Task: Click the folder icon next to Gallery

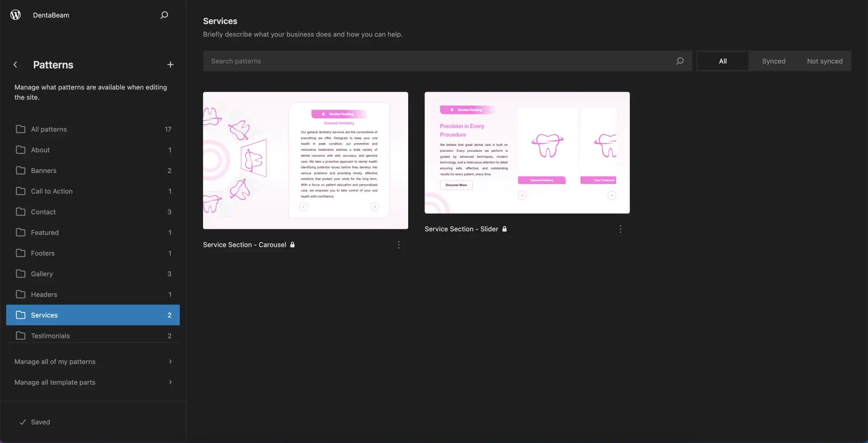Action: (20, 274)
